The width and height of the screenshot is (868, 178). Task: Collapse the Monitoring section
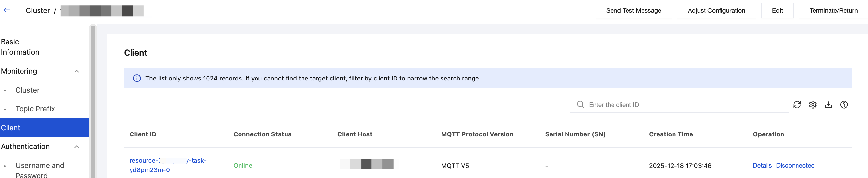click(76, 71)
